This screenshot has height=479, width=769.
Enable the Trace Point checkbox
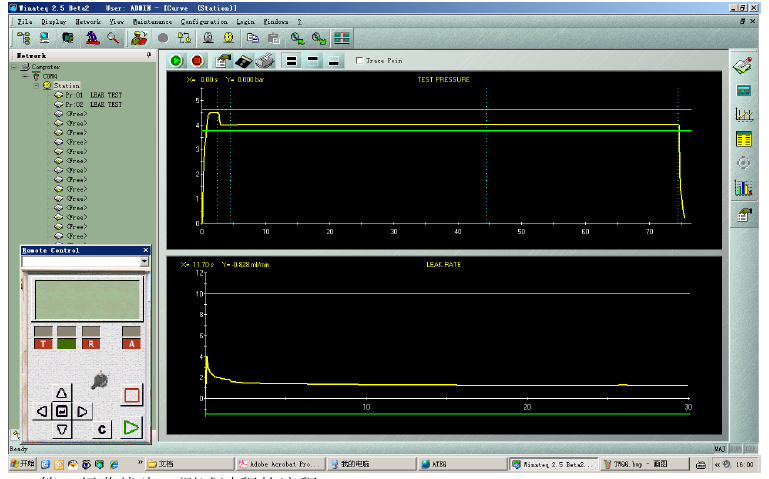(x=360, y=61)
